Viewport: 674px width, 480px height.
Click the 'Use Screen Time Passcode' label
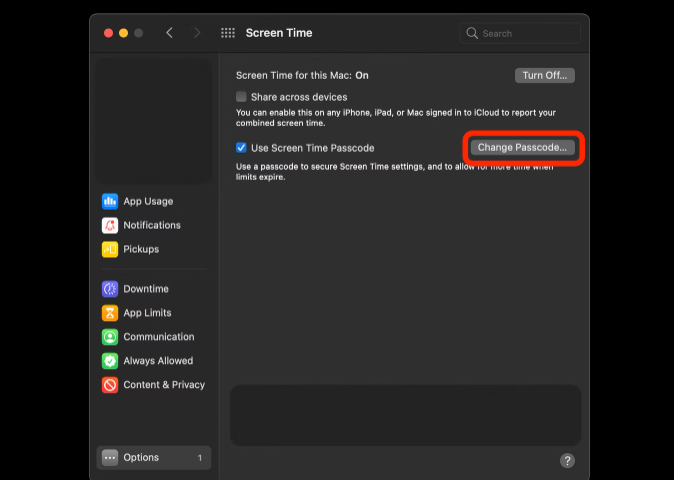(312, 148)
